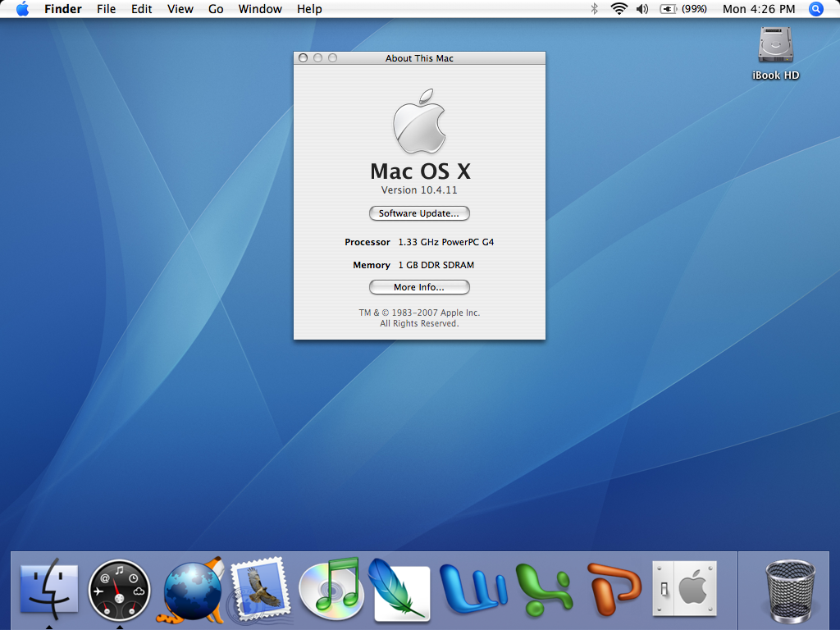Image resolution: width=840 pixels, height=630 pixels.
Task: Close the About This Mac window
Action: [x=303, y=58]
